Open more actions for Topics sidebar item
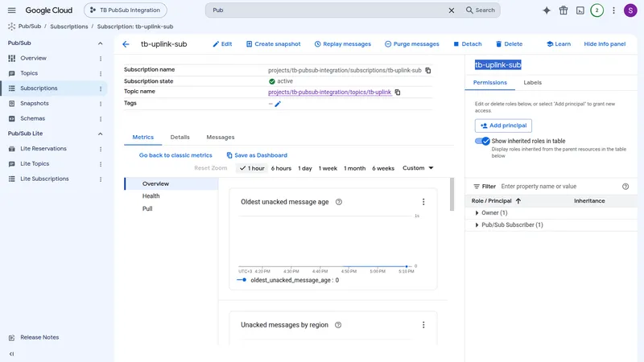This screenshot has height=362, width=644. (x=101, y=73)
